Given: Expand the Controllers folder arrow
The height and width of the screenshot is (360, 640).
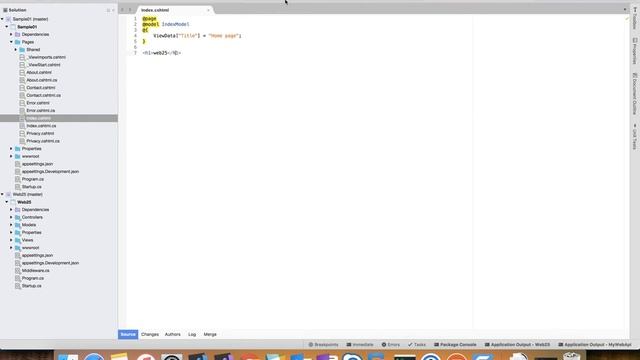Looking at the screenshot, I should point(11,217).
